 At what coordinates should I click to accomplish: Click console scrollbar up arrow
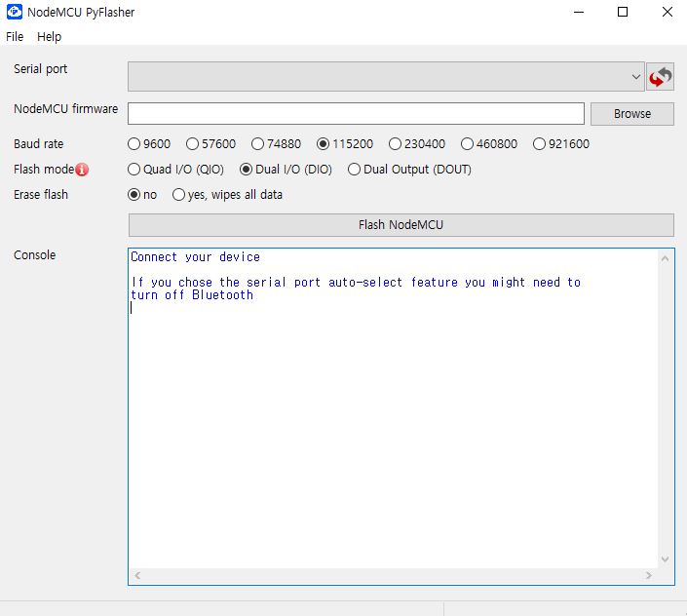point(666,259)
